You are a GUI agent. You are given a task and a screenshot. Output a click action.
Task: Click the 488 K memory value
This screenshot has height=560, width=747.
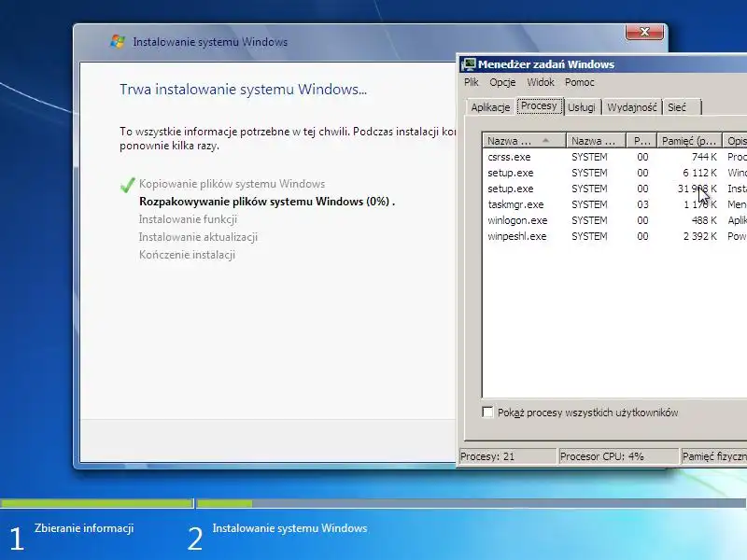(704, 220)
